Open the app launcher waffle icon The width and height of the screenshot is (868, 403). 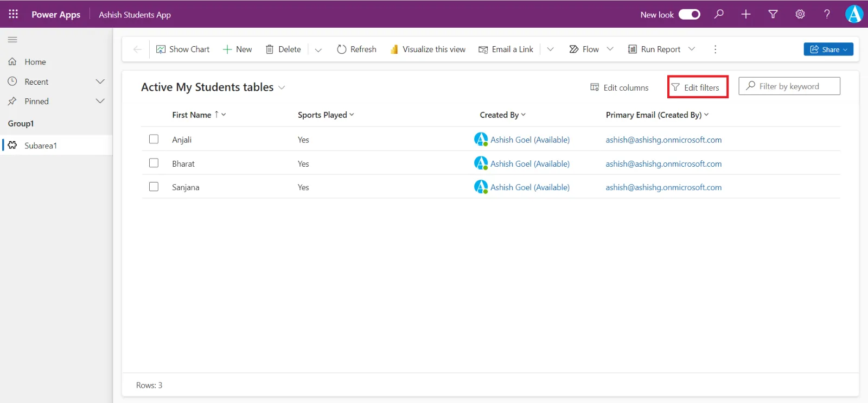[13, 14]
